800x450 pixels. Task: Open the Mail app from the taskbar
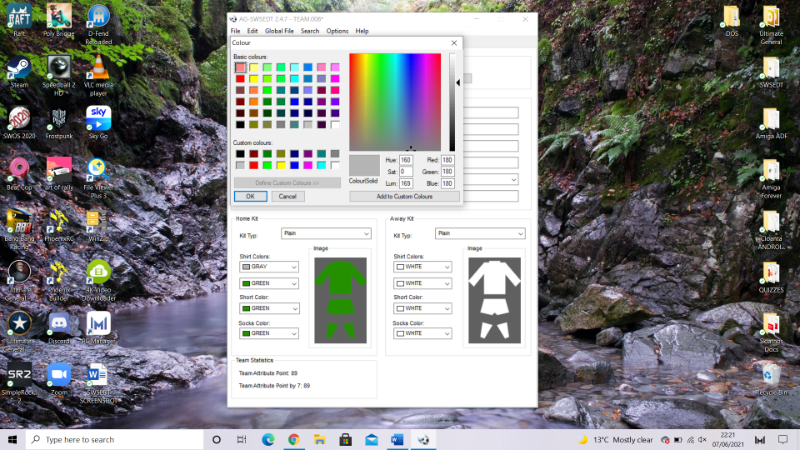tap(371, 440)
